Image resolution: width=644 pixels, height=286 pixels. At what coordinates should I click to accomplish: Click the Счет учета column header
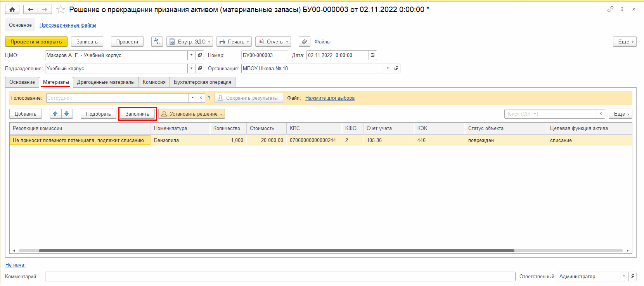point(389,128)
